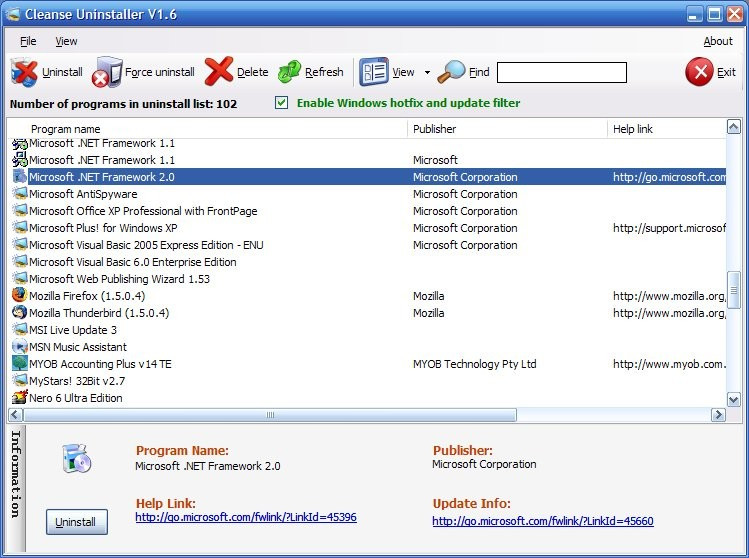This screenshot has width=749, height=558.
Task: Select the Nero 6 Ultra Edition icon
Action: point(19,397)
